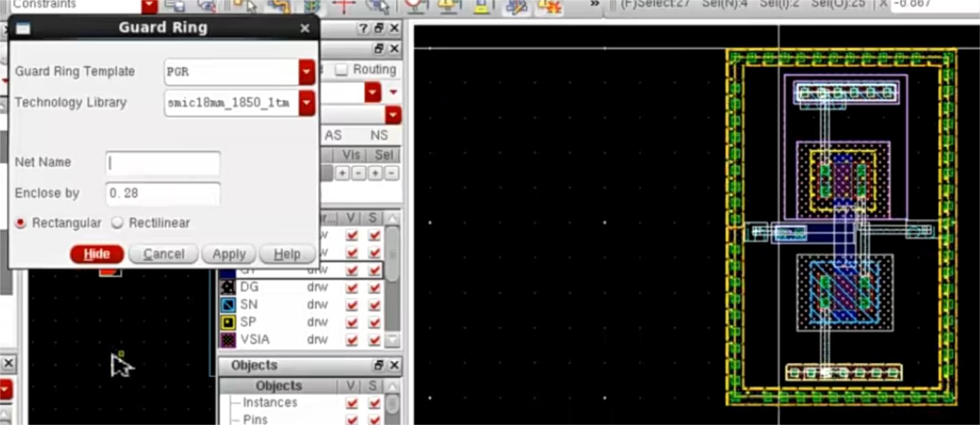Open the red dropdown above AS NS
Screen dimensions: 980x425
point(393,115)
